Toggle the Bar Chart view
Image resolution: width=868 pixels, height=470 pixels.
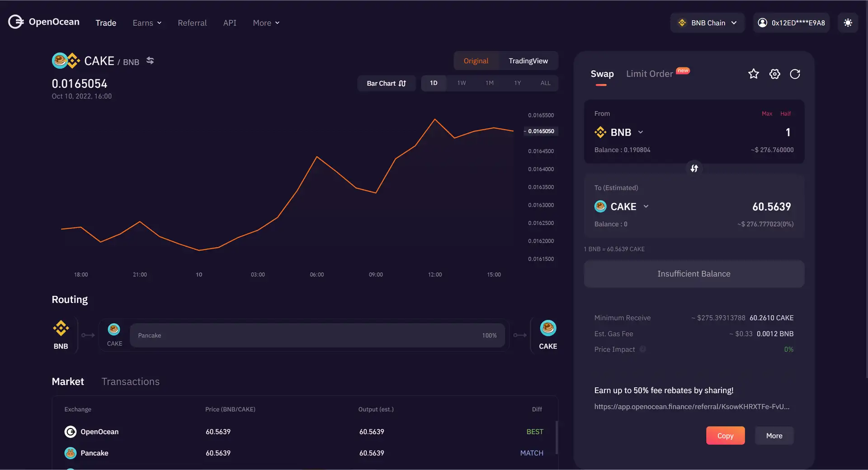386,83
